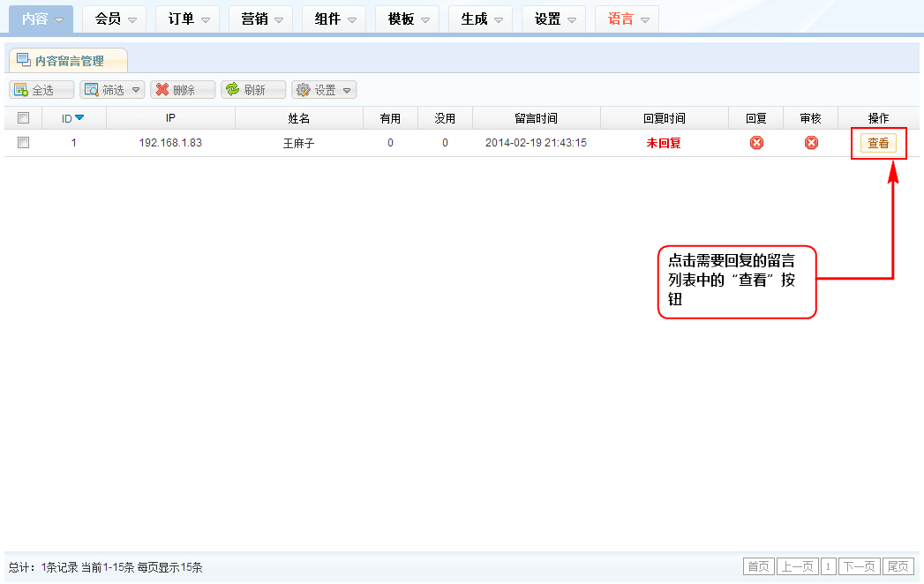Jump to last page with 尾页
Screen dimensions: 924x584
[x=898, y=566]
